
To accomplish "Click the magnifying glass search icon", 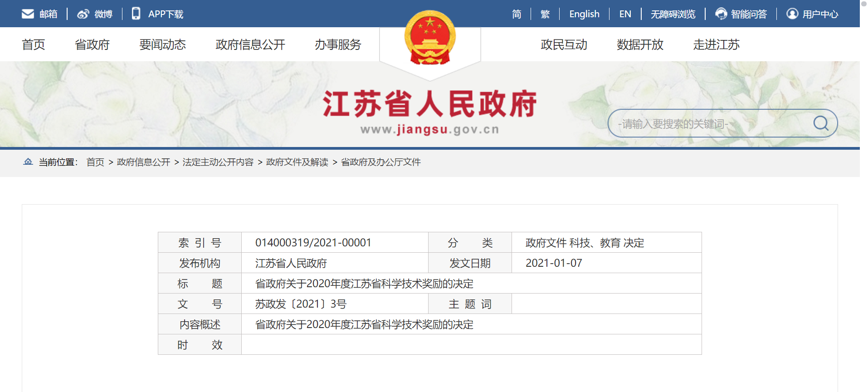I will [x=820, y=123].
